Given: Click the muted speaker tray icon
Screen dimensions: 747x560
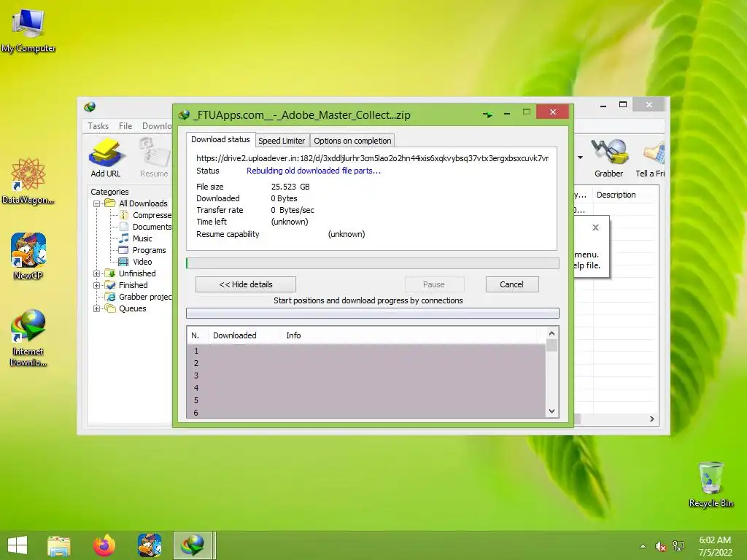Looking at the screenshot, I should point(661,546).
